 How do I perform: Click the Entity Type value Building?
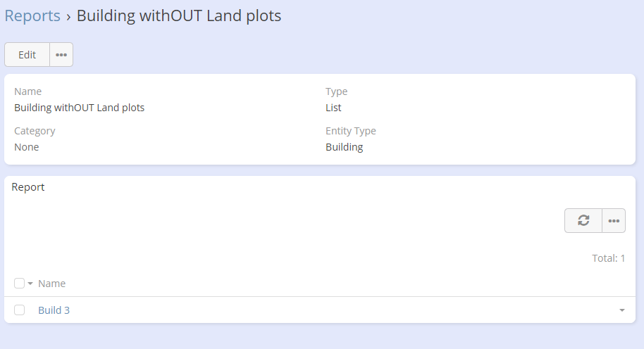[344, 147]
